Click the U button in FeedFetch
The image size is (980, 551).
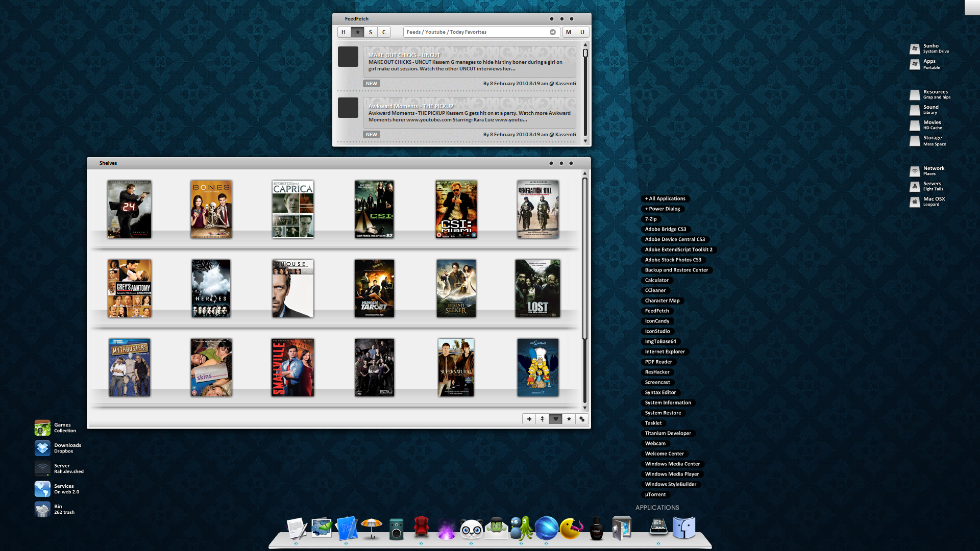coord(582,32)
